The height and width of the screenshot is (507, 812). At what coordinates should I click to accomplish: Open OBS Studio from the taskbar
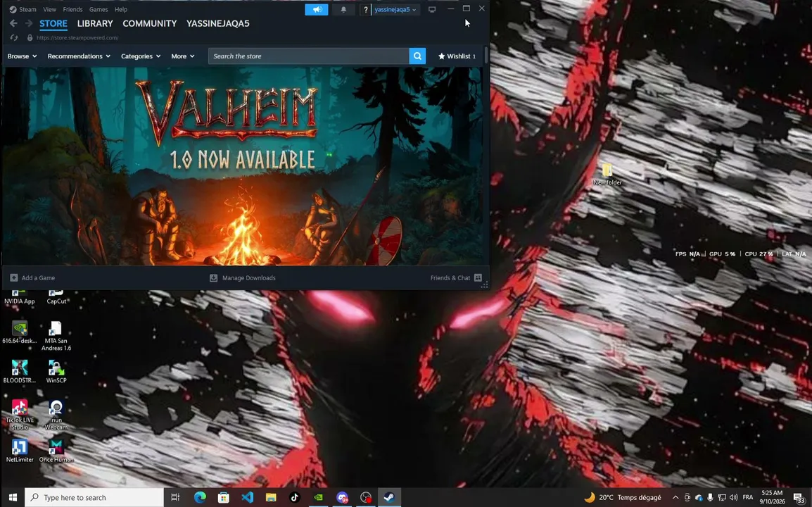click(x=366, y=497)
